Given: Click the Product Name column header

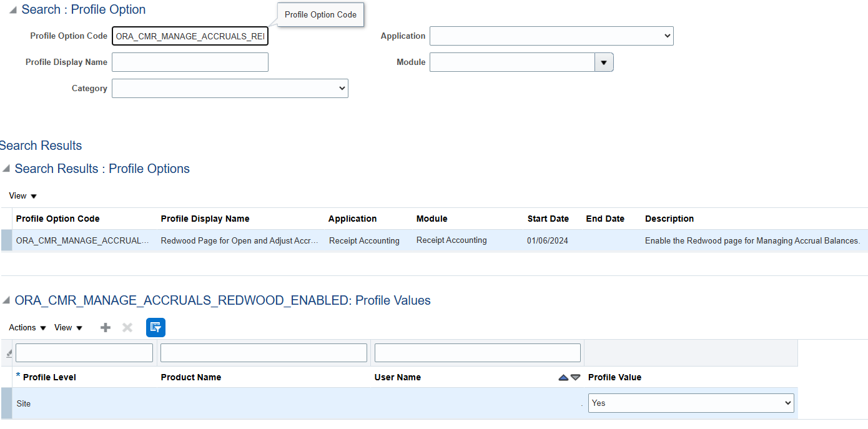Looking at the screenshot, I should coord(191,377).
